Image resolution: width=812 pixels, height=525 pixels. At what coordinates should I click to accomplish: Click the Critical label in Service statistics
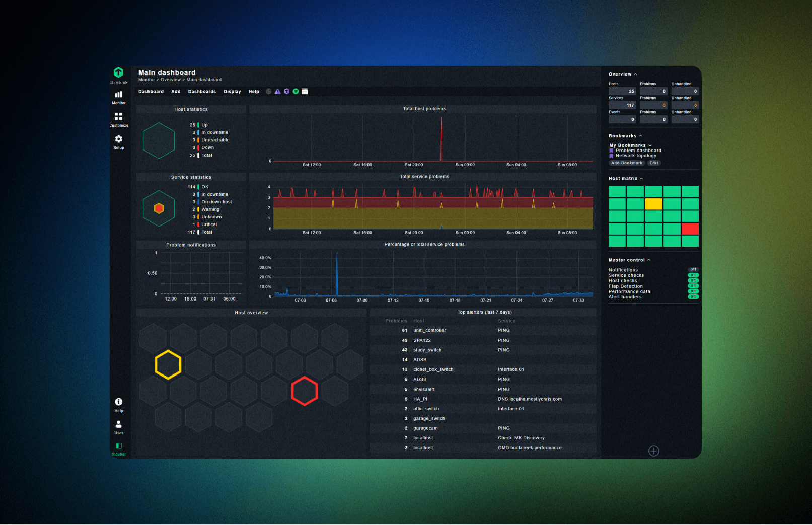pos(209,225)
